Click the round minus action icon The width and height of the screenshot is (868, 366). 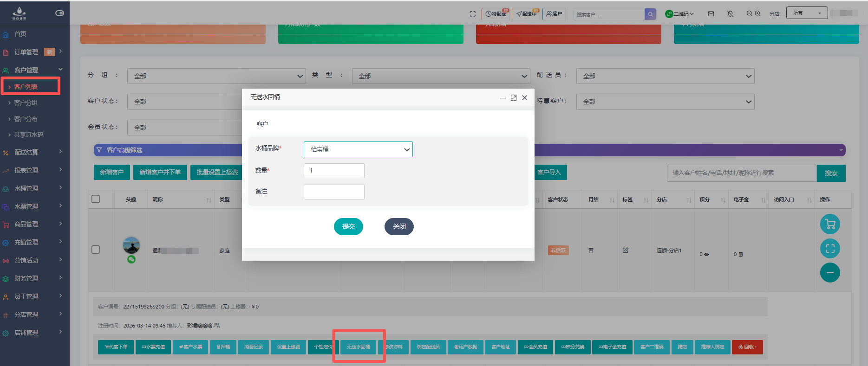(x=830, y=273)
